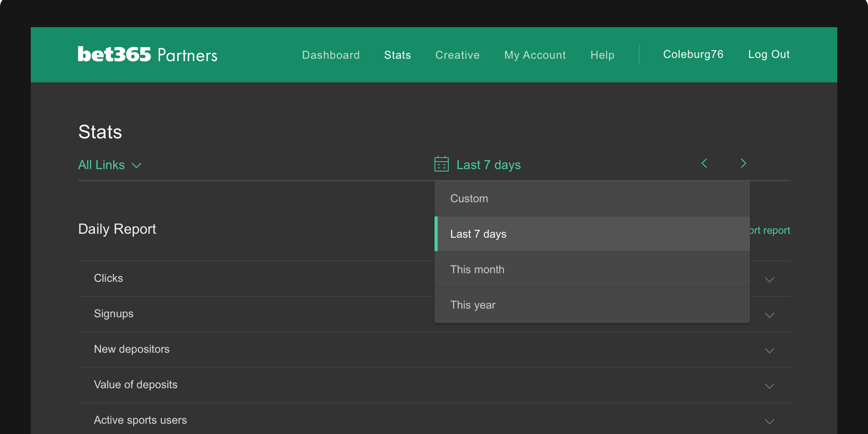This screenshot has height=434, width=868.
Task: Go to the Creative section
Action: pyautogui.click(x=457, y=55)
